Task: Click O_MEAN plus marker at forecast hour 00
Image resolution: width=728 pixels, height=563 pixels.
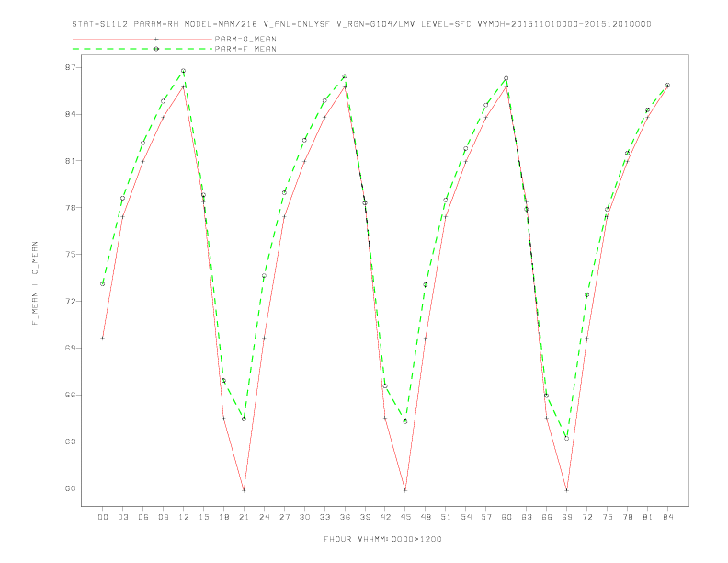Action: 103,339
